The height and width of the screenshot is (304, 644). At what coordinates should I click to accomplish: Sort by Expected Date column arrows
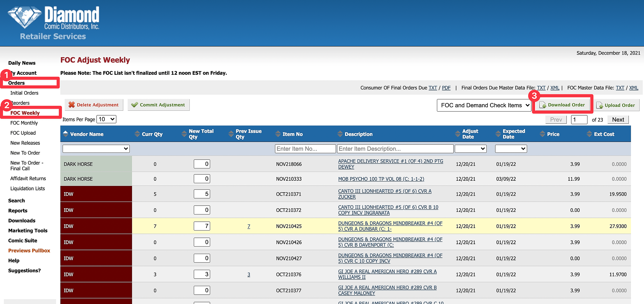tap(498, 134)
